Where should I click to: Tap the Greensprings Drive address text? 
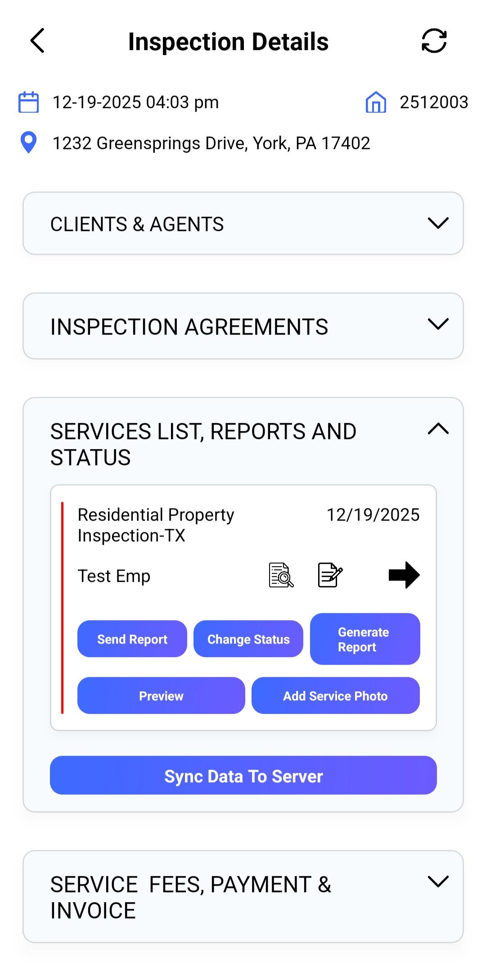(211, 143)
